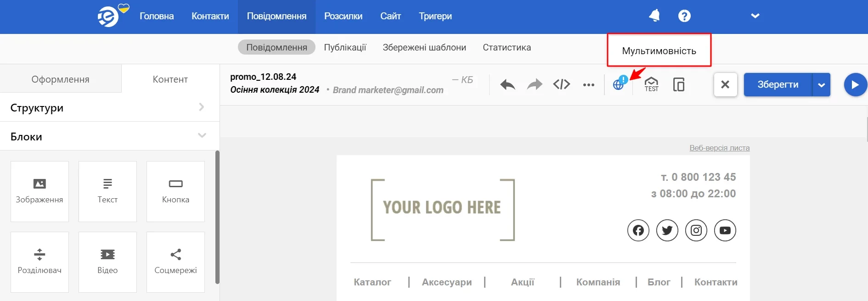Send a test email with TEST icon
This screenshot has width=868, height=301.
coord(651,84)
